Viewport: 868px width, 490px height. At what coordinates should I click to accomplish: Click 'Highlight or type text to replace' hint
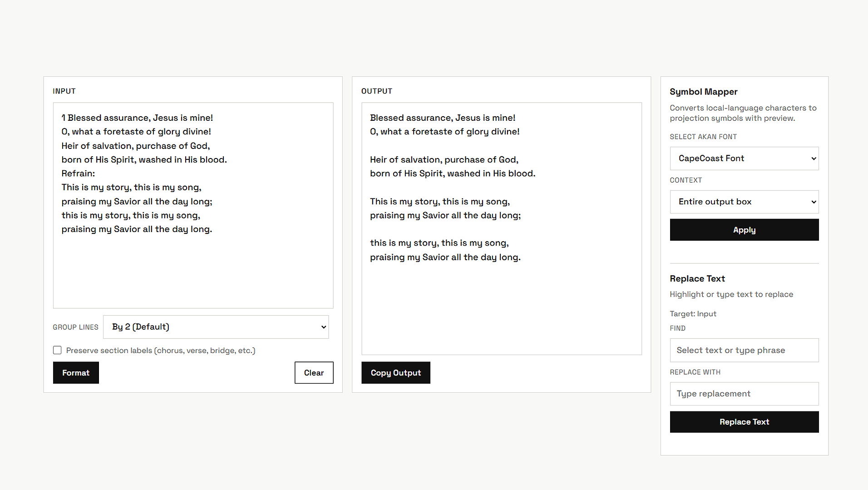point(731,294)
